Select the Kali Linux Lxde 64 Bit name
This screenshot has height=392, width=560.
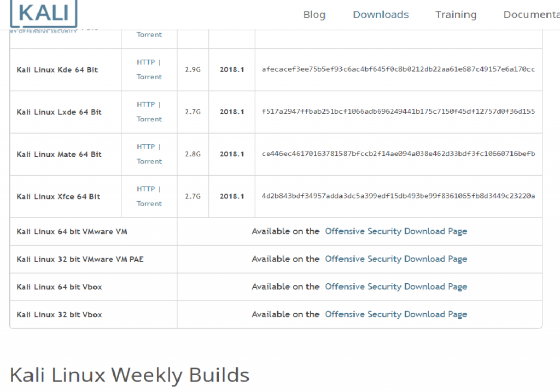59,112
